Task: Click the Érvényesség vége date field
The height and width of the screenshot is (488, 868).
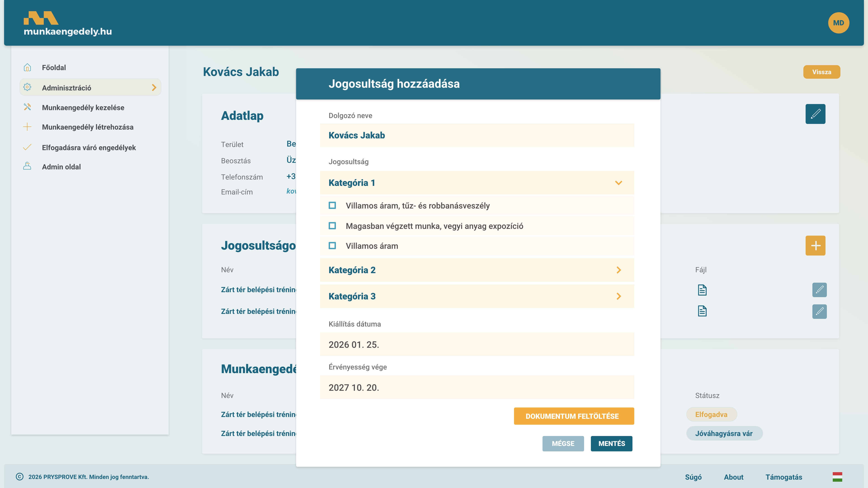Action: click(476, 388)
